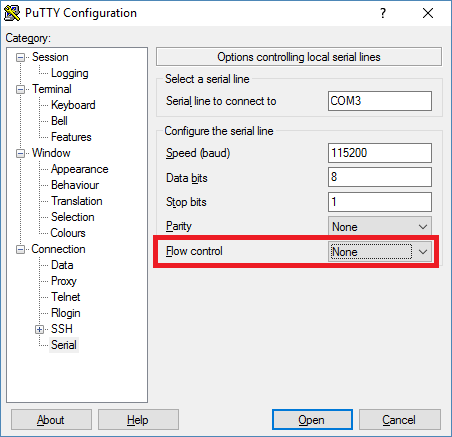Click the Cancel button
The height and width of the screenshot is (437, 452).
(x=400, y=420)
